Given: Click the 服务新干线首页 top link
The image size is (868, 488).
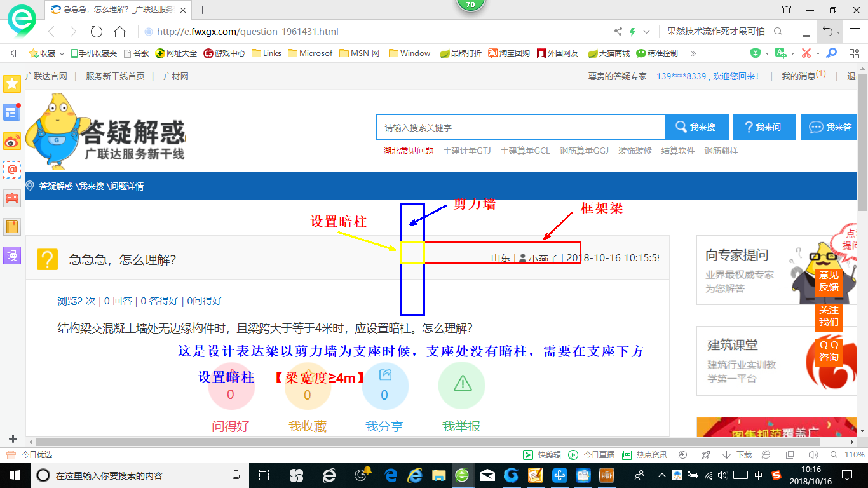Looking at the screenshot, I should (x=115, y=76).
